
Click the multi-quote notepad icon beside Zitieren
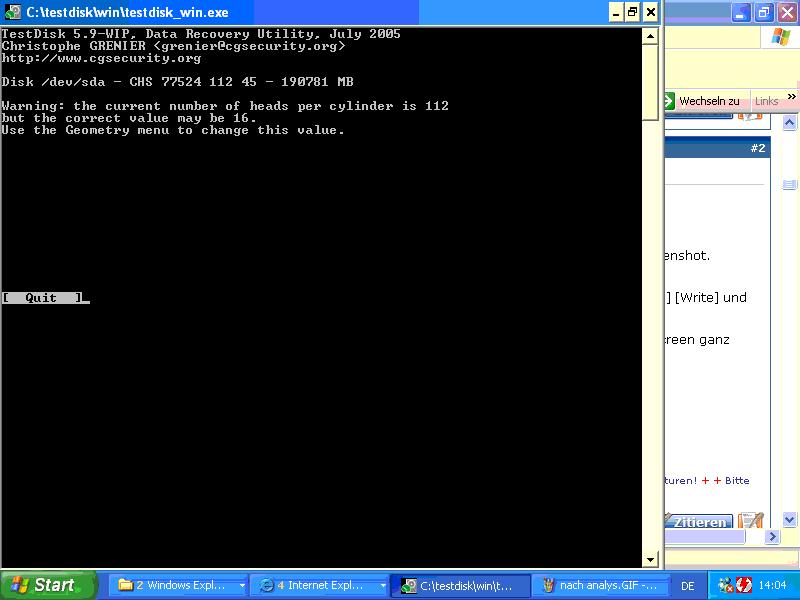click(750, 521)
